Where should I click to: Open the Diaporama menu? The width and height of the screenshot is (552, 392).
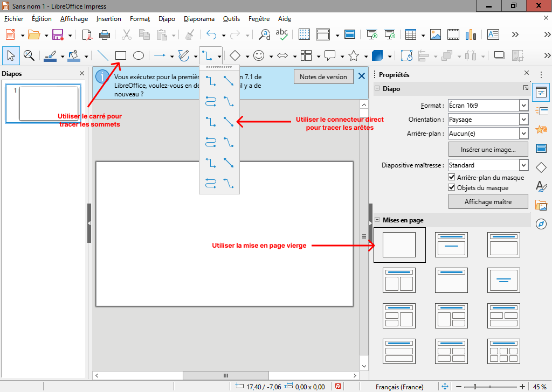pos(199,19)
